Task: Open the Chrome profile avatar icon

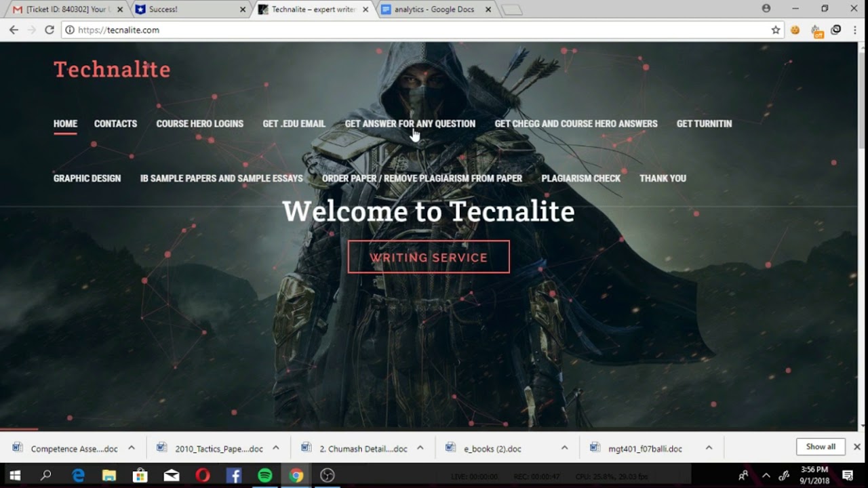Action: [766, 8]
